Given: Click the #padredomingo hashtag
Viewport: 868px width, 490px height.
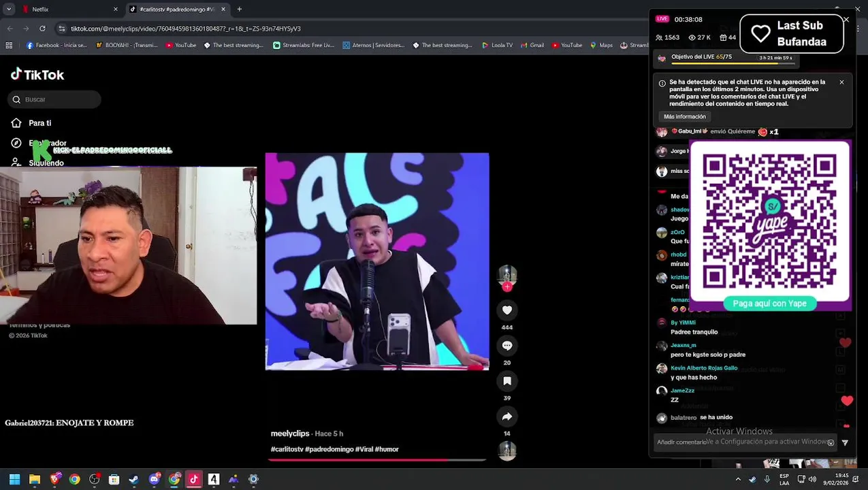Looking at the screenshot, I should (329, 449).
